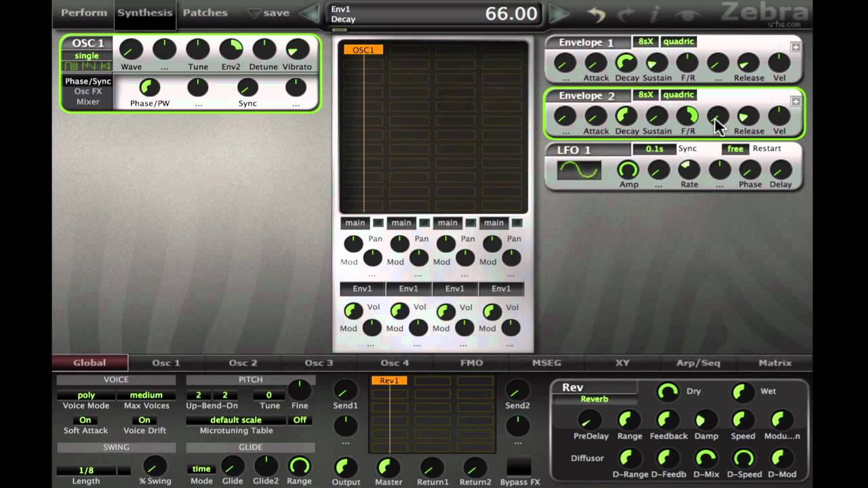Open the default scale microtuning dropdown

(236, 420)
